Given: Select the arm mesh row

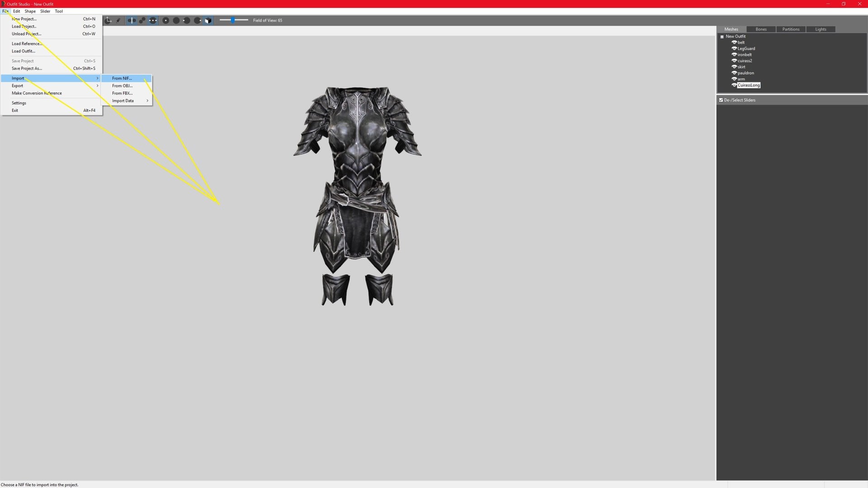Looking at the screenshot, I should click(x=741, y=79).
